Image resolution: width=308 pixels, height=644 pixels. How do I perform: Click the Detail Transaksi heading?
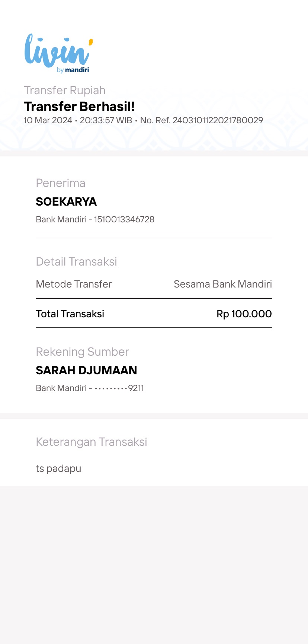76,261
